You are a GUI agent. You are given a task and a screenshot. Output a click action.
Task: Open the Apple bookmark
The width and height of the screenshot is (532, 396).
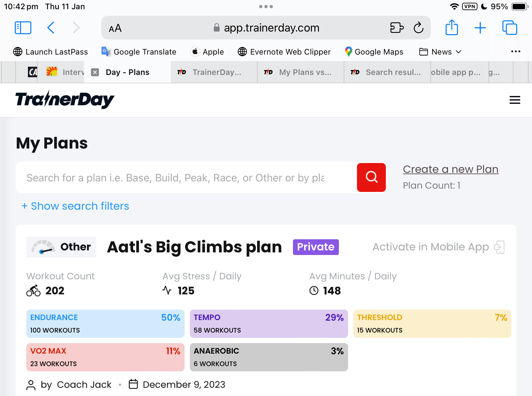pyautogui.click(x=207, y=52)
